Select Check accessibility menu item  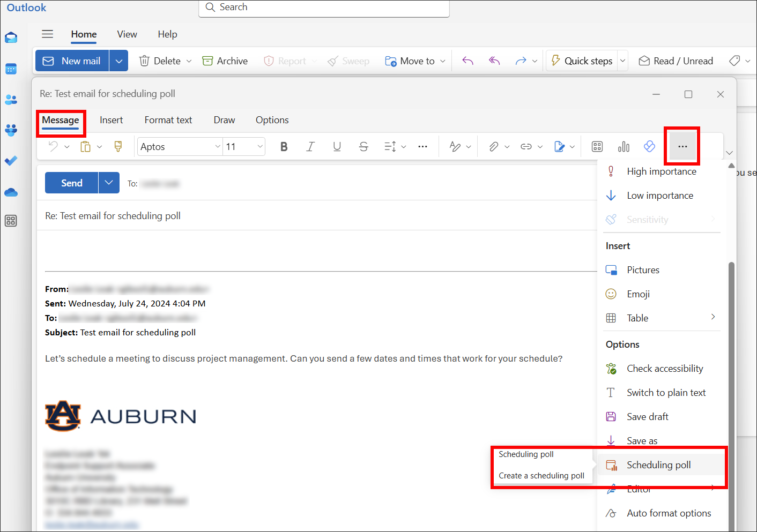[x=662, y=369]
